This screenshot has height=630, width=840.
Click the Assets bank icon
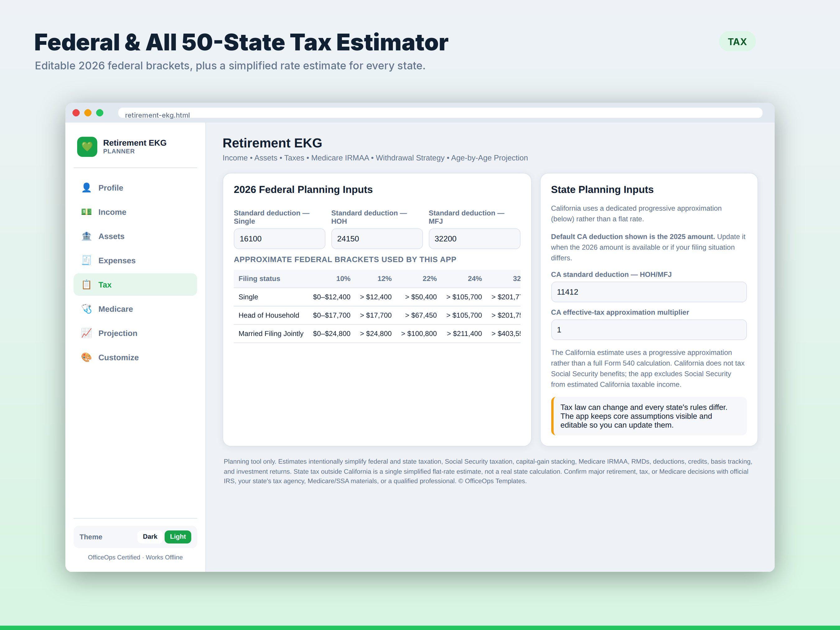click(86, 236)
